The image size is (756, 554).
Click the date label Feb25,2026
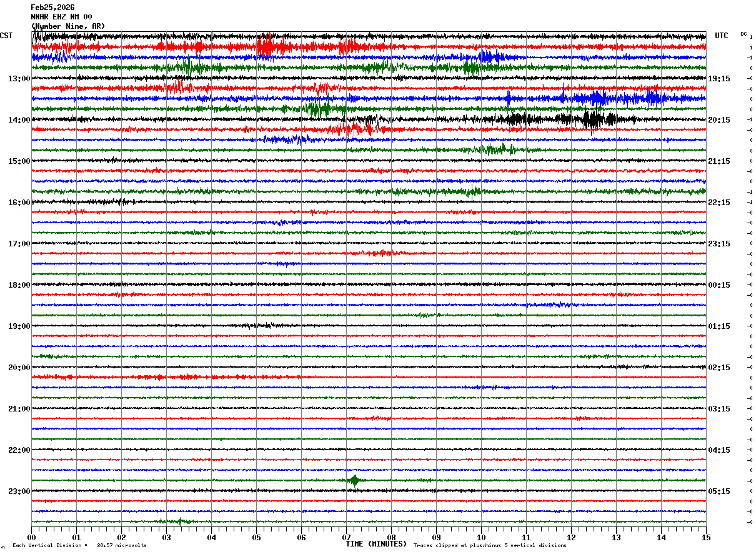click(52, 8)
